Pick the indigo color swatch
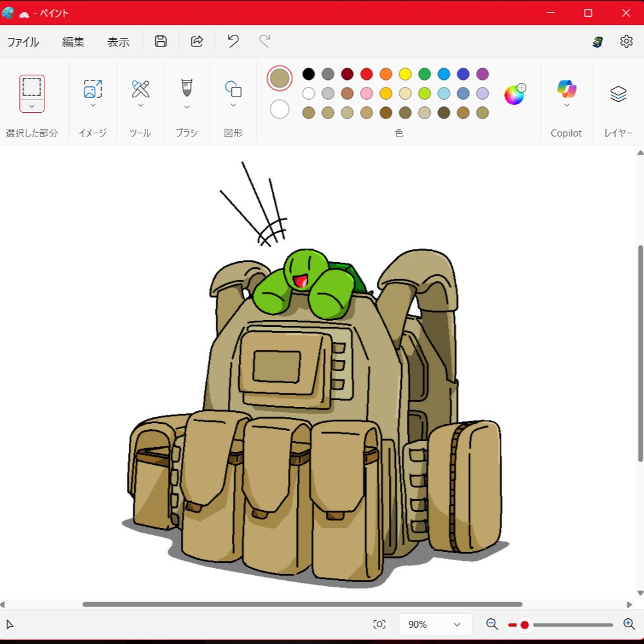644x644 pixels. tap(463, 74)
